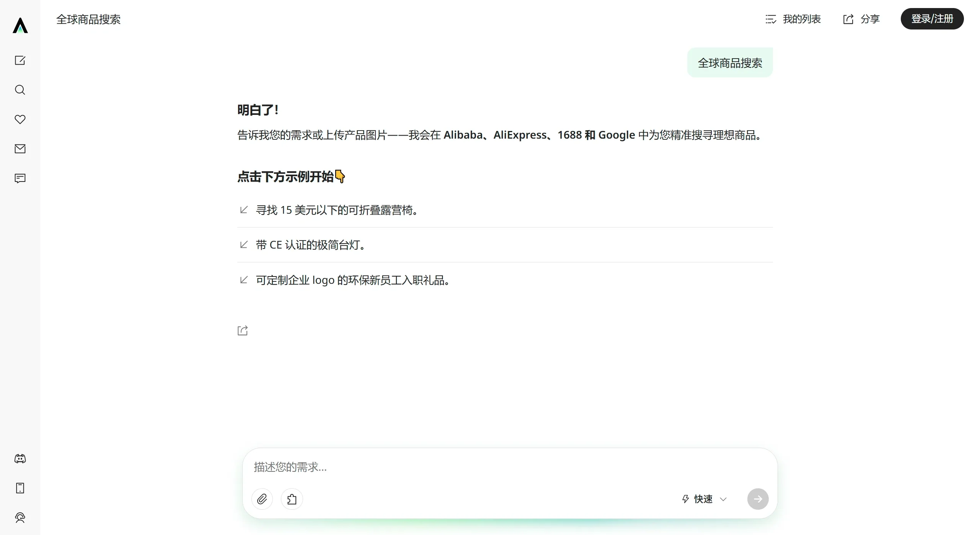The image size is (980, 535).
Task: Click the puzzle piece icon in input bar
Action: (292, 499)
